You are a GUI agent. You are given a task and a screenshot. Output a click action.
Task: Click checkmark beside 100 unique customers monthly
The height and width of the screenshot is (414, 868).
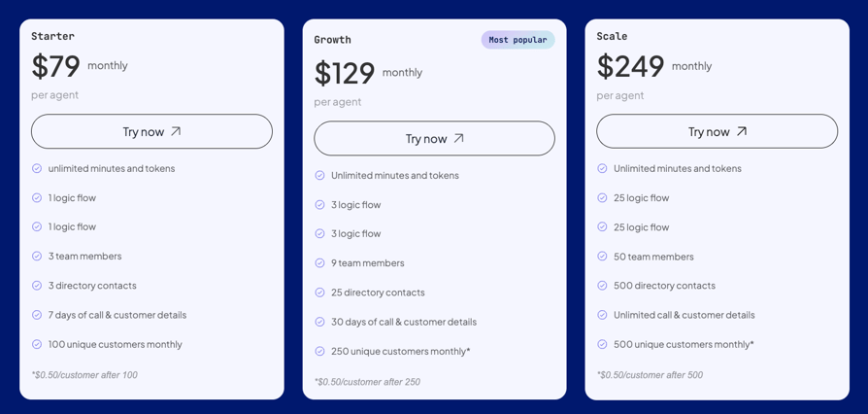pos(37,344)
